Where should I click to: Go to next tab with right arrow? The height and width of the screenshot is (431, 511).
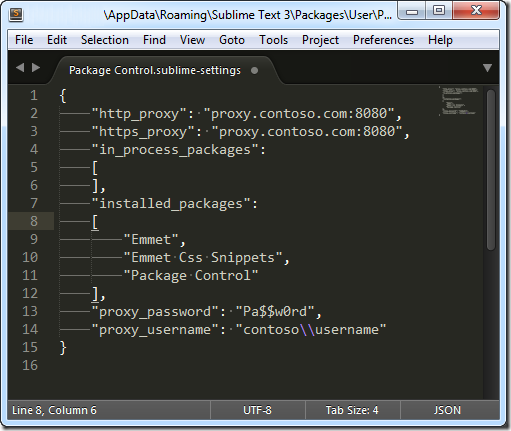(36, 68)
